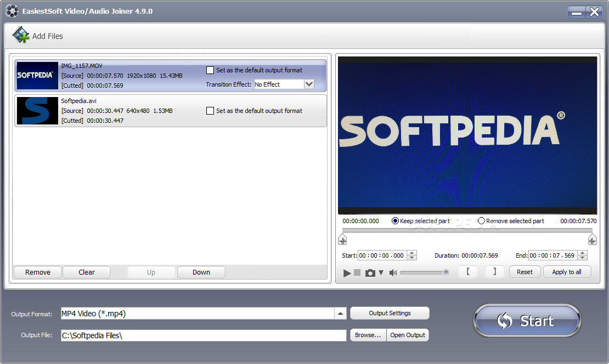Check default output format for IMG_1157.MOV

pyautogui.click(x=210, y=70)
